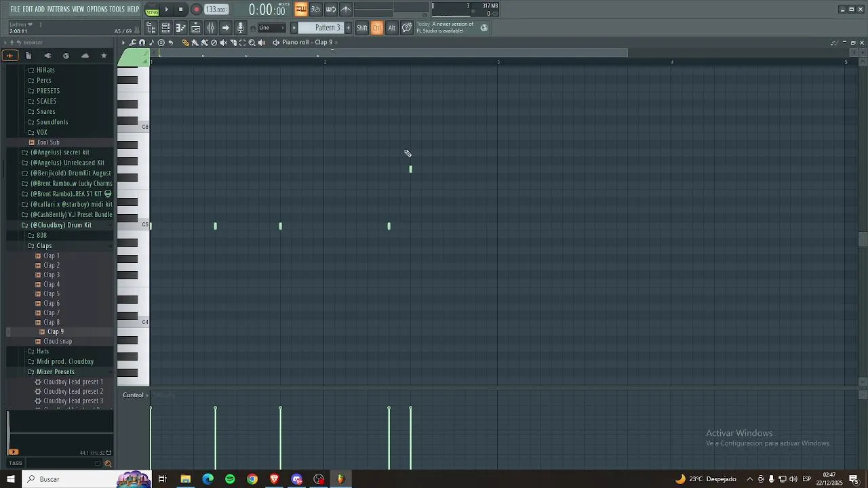Show favorites star tab in Browser

coord(104,56)
